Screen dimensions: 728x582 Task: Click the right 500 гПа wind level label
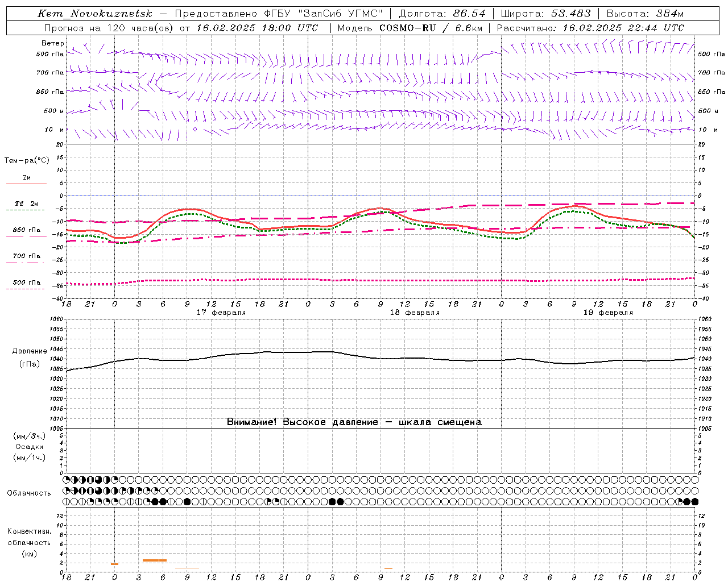click(712, 54)
